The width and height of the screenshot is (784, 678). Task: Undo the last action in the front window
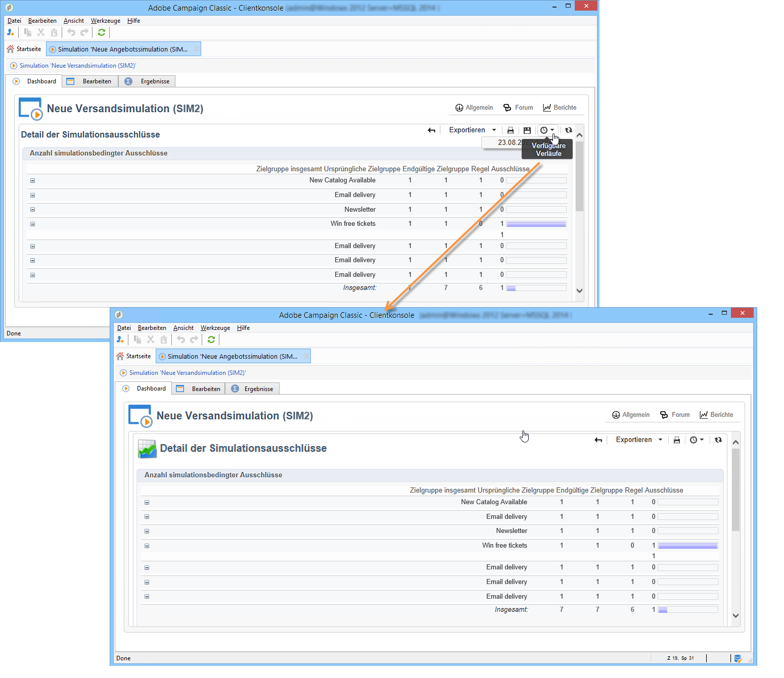[x=181, y=340]
